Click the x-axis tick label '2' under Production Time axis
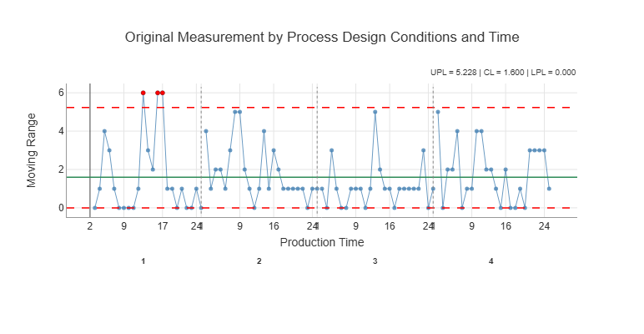 click(90, 225)
